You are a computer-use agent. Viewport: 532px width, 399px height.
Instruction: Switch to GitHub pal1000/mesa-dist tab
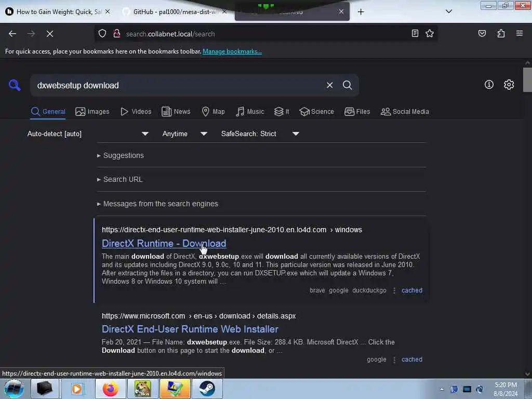pos(171,12)
